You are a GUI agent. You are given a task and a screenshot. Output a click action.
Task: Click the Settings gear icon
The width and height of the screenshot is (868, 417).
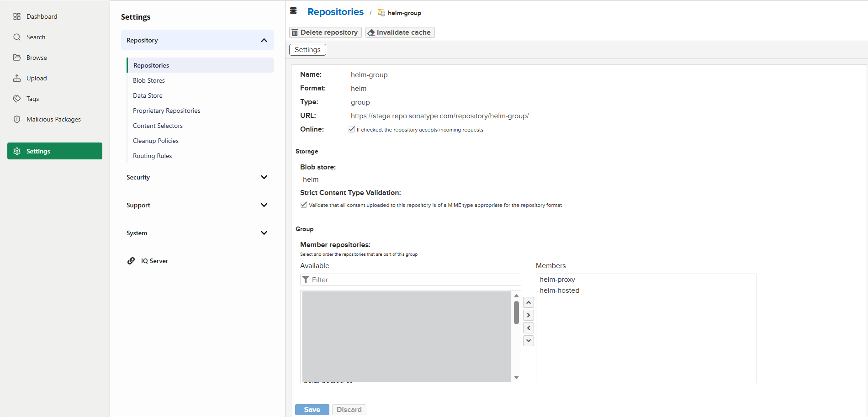[x=17, y=151]
